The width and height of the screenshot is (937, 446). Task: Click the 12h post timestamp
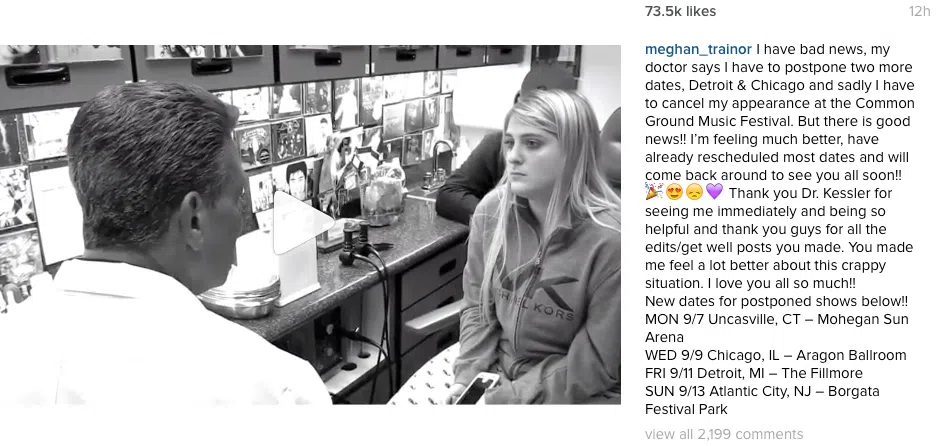(x=919, y=11)
